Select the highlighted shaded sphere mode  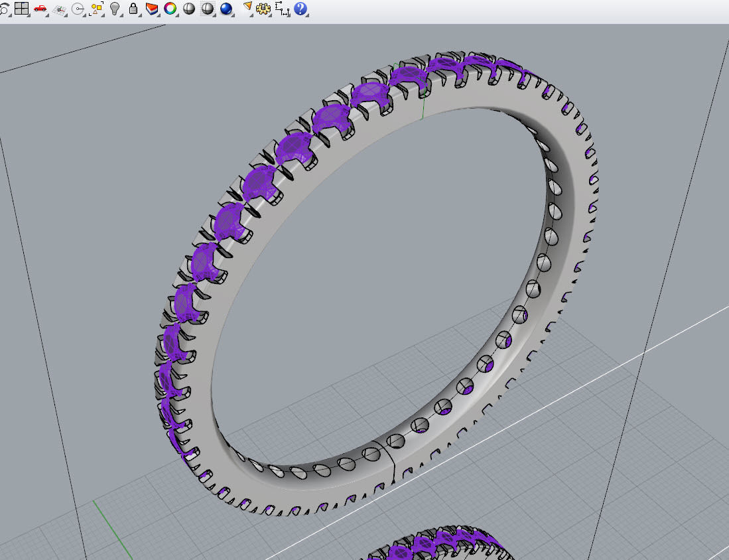pyautogui.click(x=208, y=9)
